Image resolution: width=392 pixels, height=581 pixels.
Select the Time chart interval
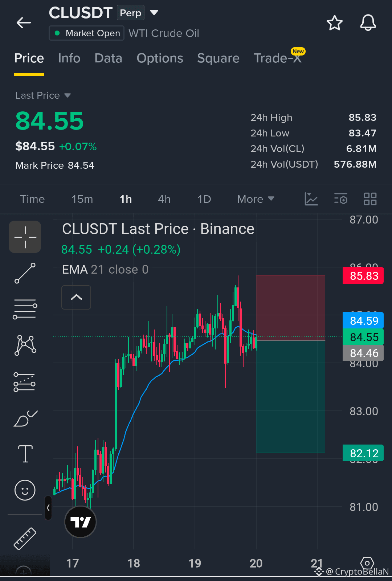32,199
